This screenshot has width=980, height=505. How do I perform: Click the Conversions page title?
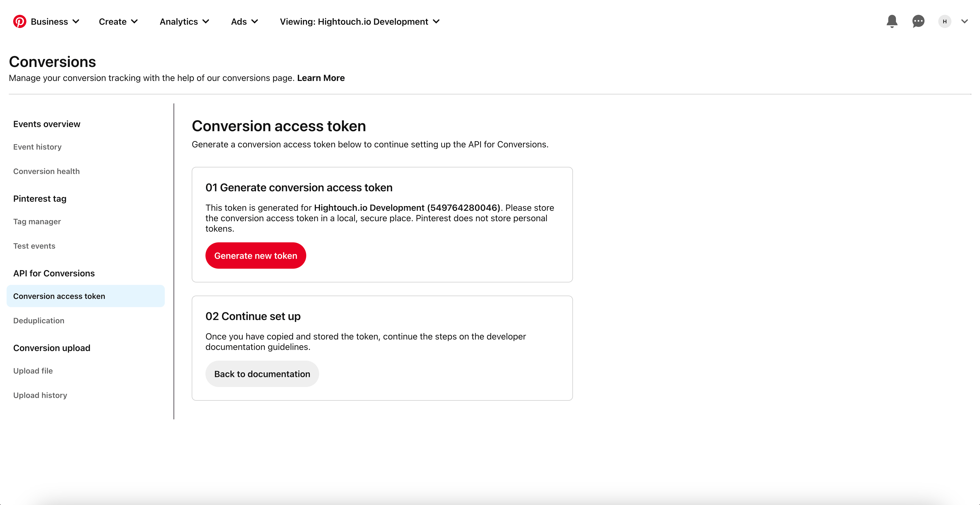tap(52, 61)
